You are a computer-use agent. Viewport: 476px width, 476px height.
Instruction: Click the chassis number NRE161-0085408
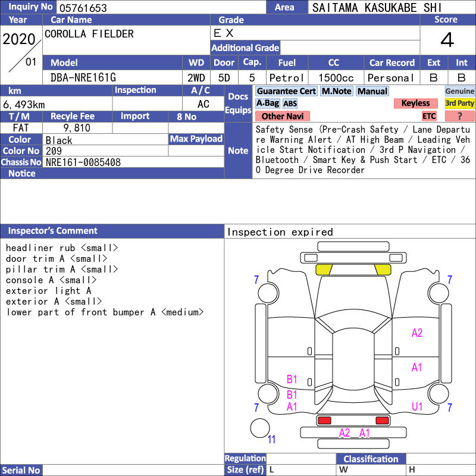[x=83, y=162]
